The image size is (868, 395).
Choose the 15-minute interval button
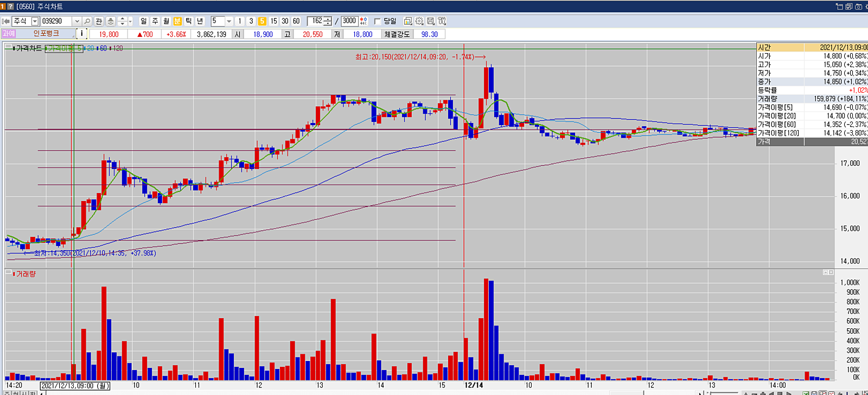(273, 21)
